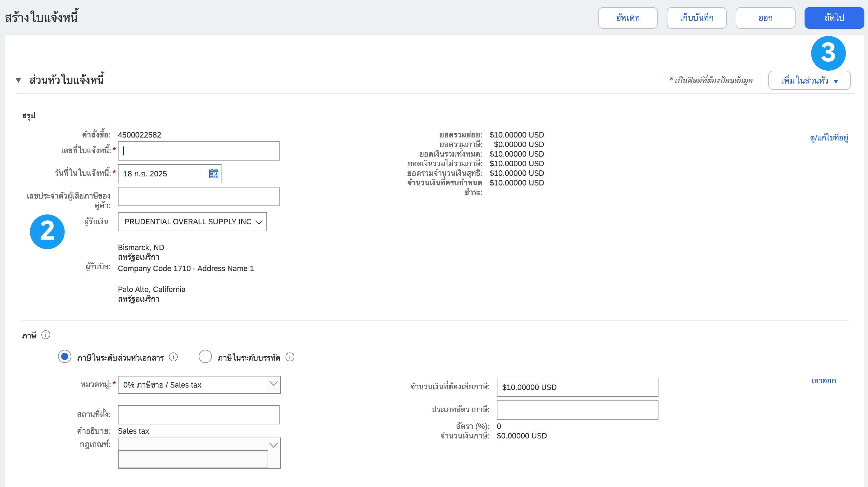Viewport: 868px width, 487px height.
Task: Click the เก็บบันทึก button
Action: [696, 18]
